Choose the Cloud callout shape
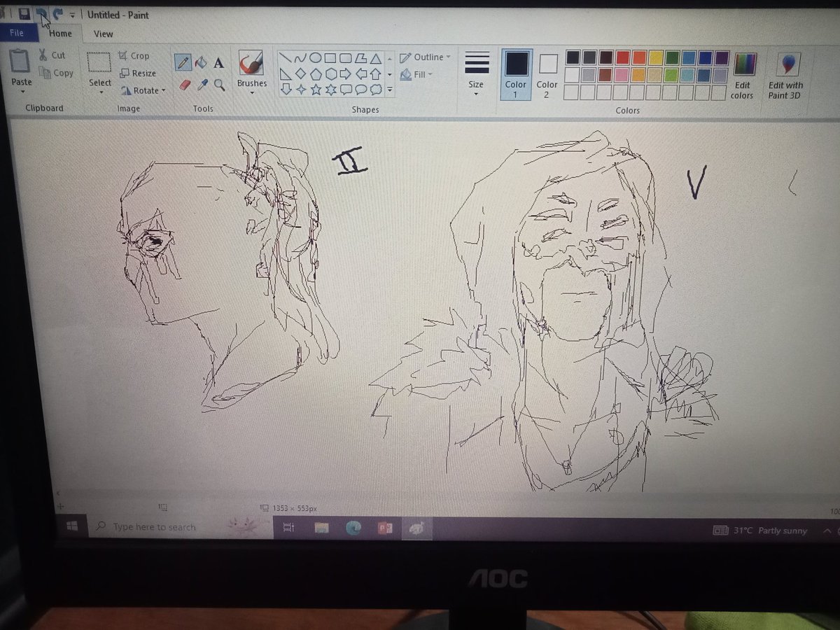 376,89
